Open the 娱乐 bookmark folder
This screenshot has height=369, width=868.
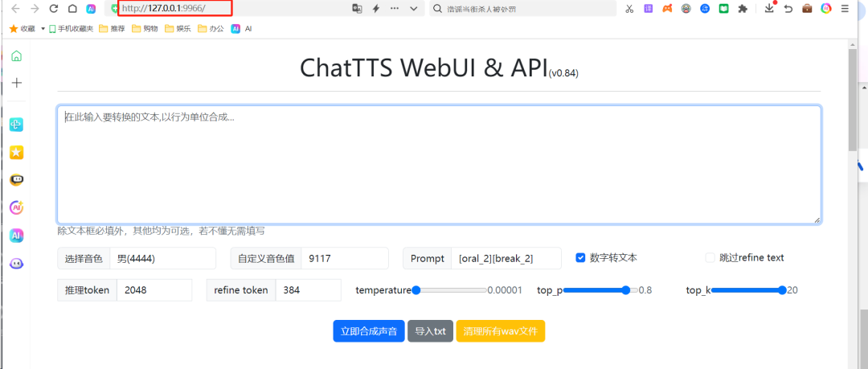tap(178, 29)
